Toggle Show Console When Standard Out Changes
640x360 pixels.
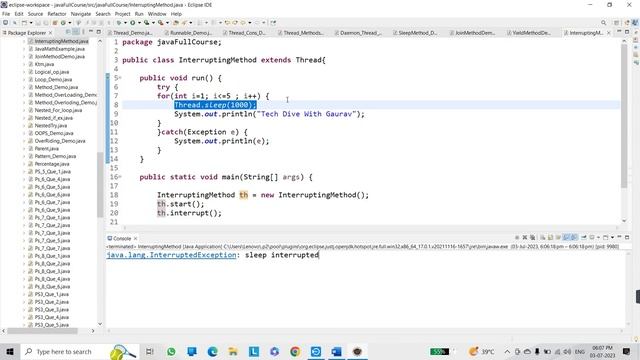pos(566,238)
